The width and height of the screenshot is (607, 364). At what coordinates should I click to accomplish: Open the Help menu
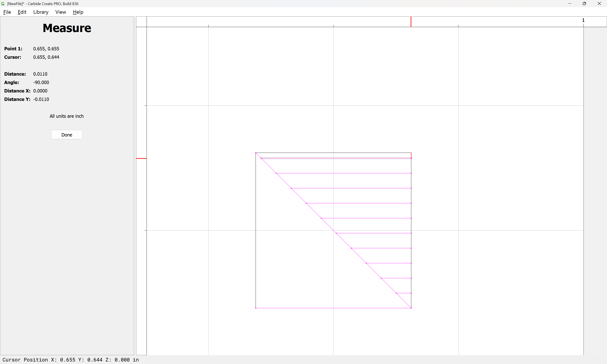point(78,12)
